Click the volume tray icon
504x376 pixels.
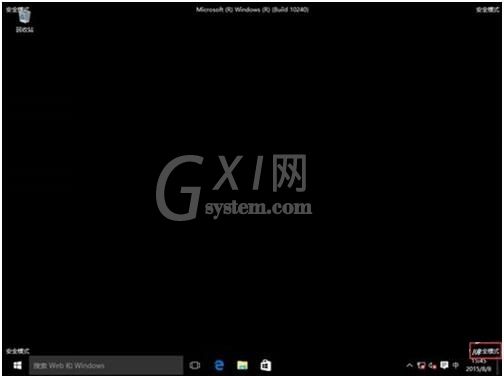coord(432,366)
